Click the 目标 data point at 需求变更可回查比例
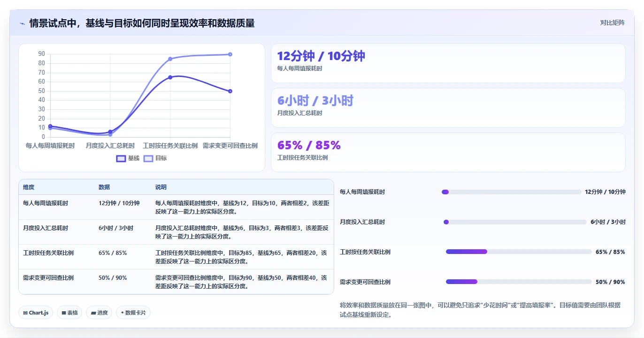This screenshot has width=644, height=338. pos(230,54)
